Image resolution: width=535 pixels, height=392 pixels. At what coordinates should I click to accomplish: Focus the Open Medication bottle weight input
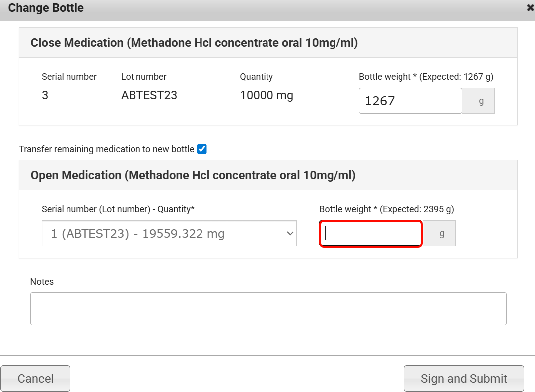[371, 234]
